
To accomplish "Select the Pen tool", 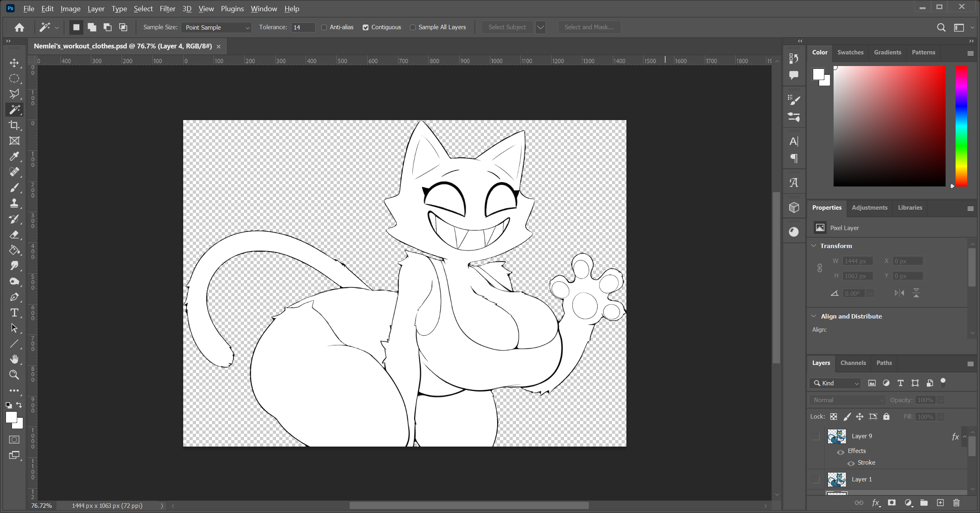I will [x=14, y=297].
